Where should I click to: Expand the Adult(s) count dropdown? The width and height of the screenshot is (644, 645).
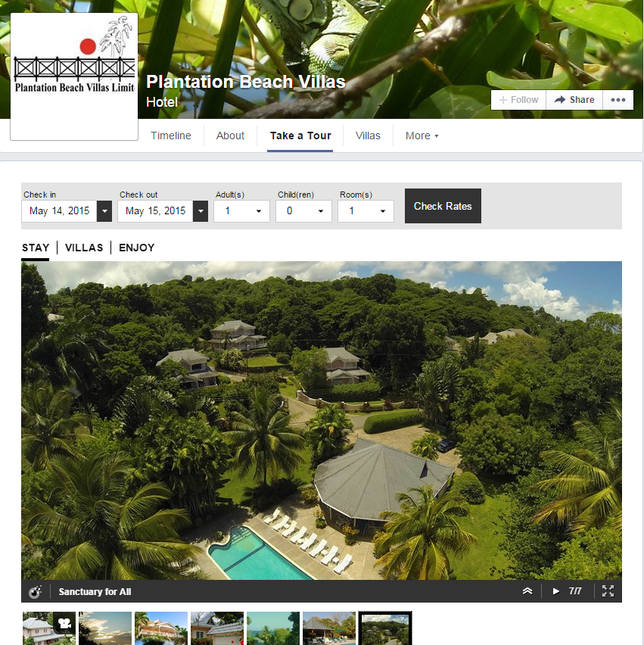coord(242,211)
